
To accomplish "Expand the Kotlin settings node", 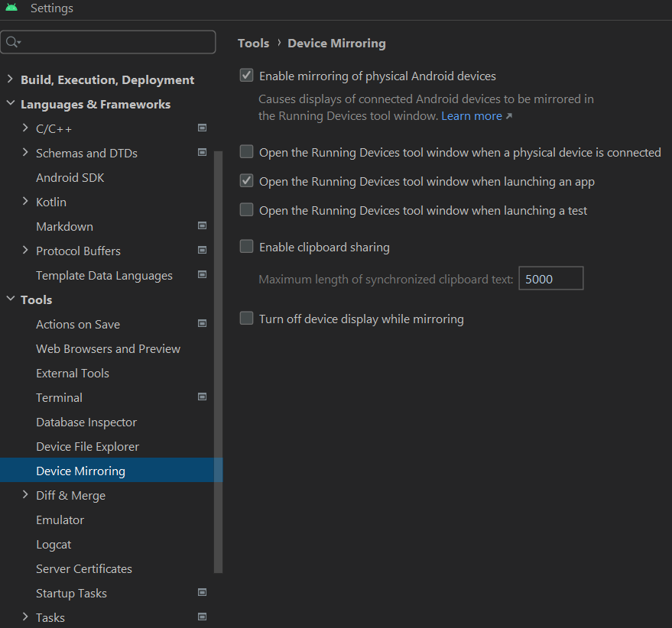I will [25, 202].
